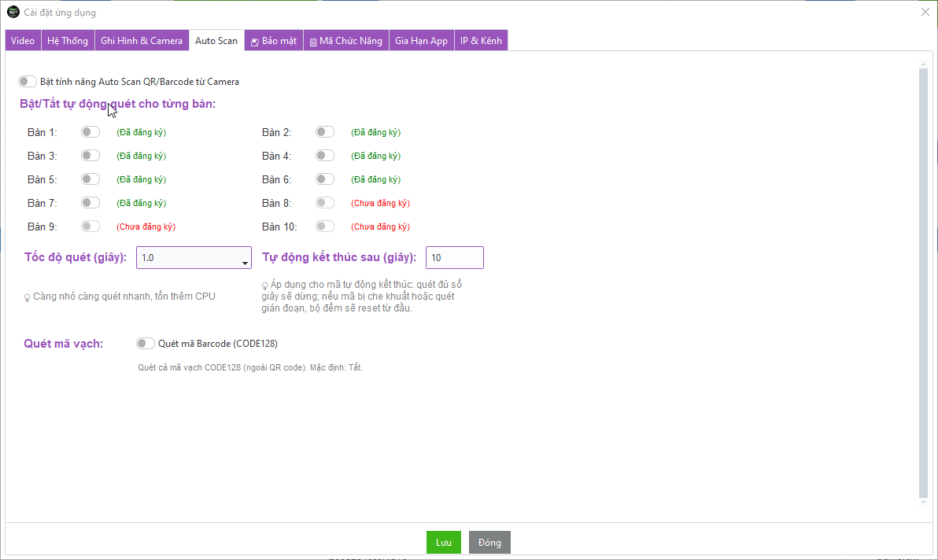Go to the IP & Kênh tab

481,40
